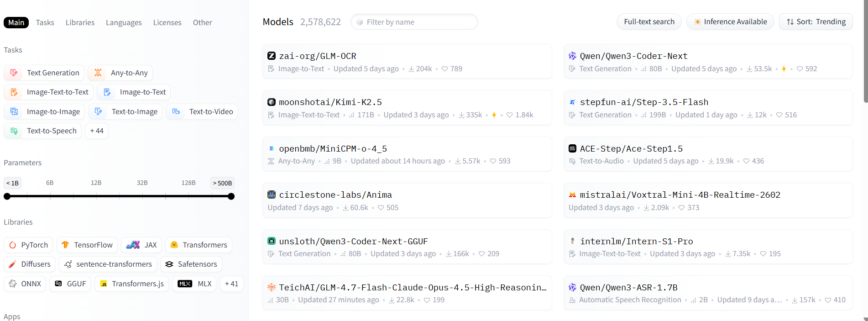Select the >500B parameter label
Screen dimensions: 868x321
pyautogui.click(x=222, y=183)
